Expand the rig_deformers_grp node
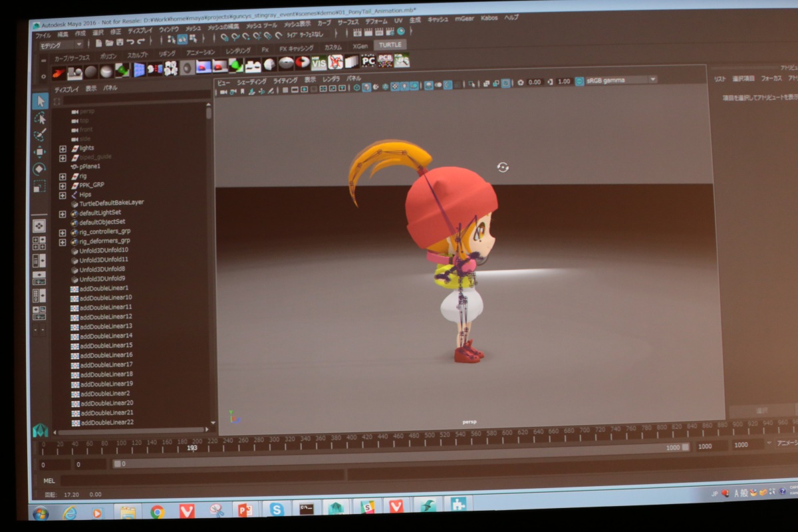This screenshot has width=798, height=532. pyautogui.click(x=63, y=243)
